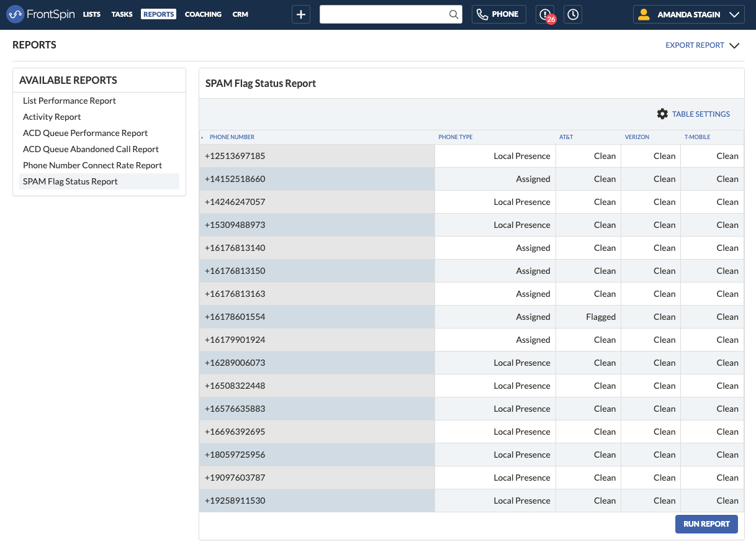Sort by the Verizon column header
The image size is (756, 549).
click(637, 137)
